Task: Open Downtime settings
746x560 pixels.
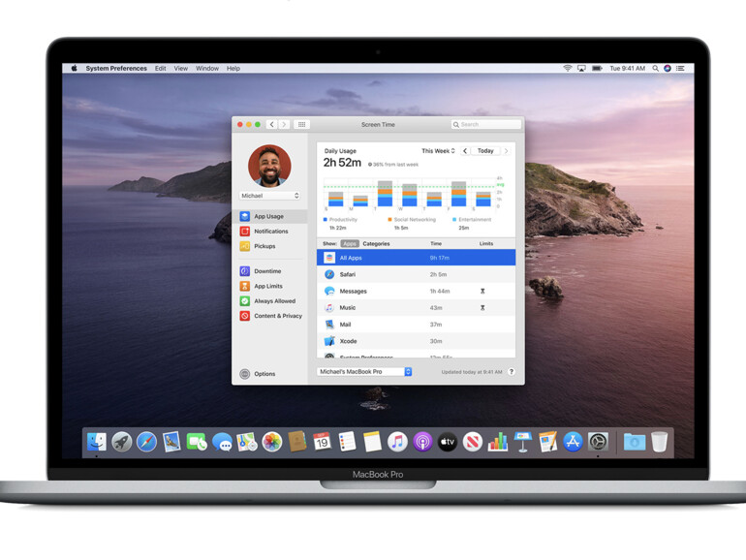Action: (269, 271)
